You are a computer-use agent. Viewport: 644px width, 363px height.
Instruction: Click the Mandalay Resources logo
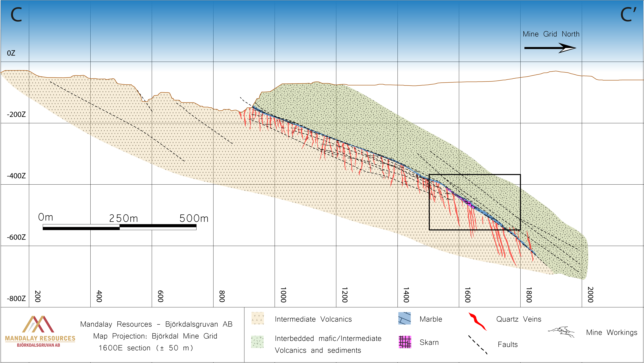40,332
